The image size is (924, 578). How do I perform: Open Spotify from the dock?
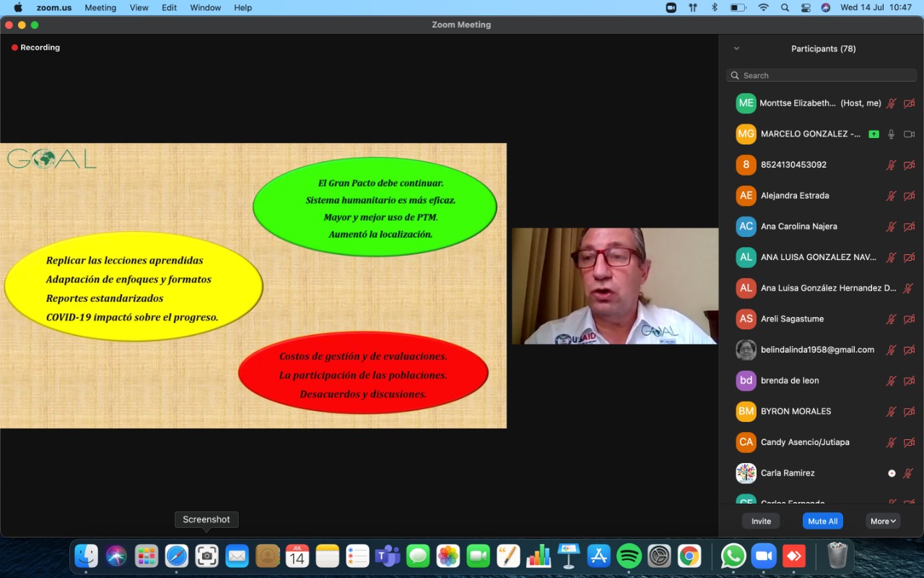click(629, 556)
